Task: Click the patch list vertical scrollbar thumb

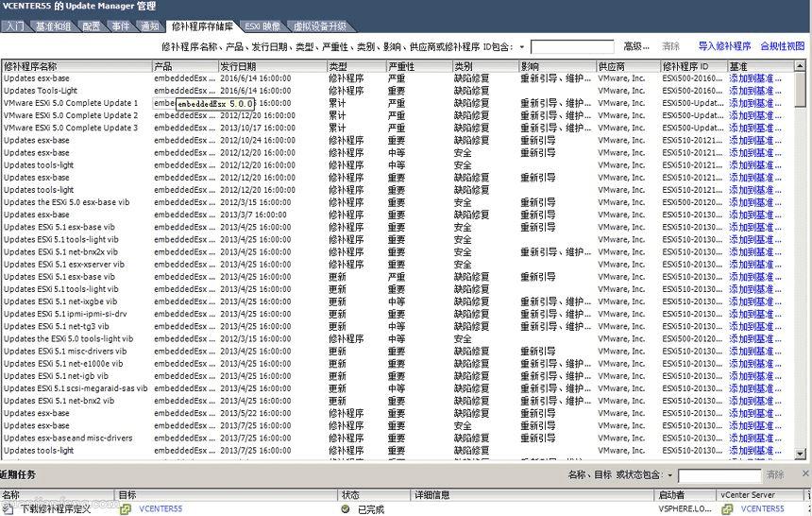Action: pyautogui.click(x=800, y=89)
